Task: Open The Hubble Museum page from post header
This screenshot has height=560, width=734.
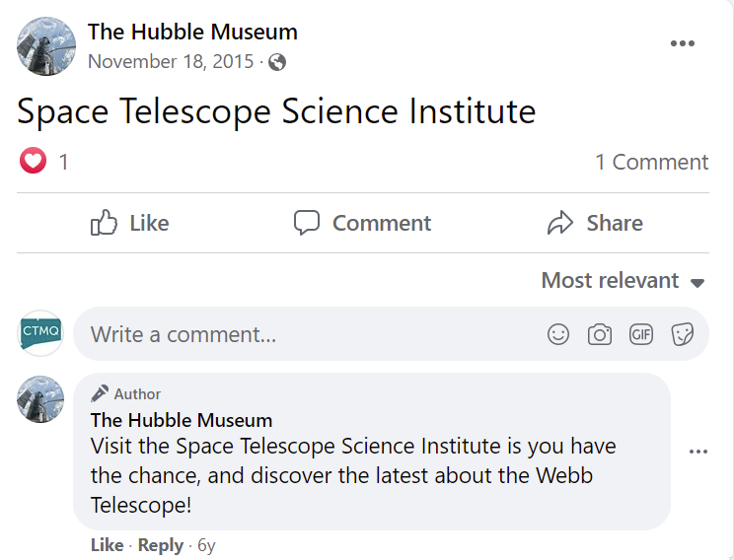Action: [x=192, y=32]
